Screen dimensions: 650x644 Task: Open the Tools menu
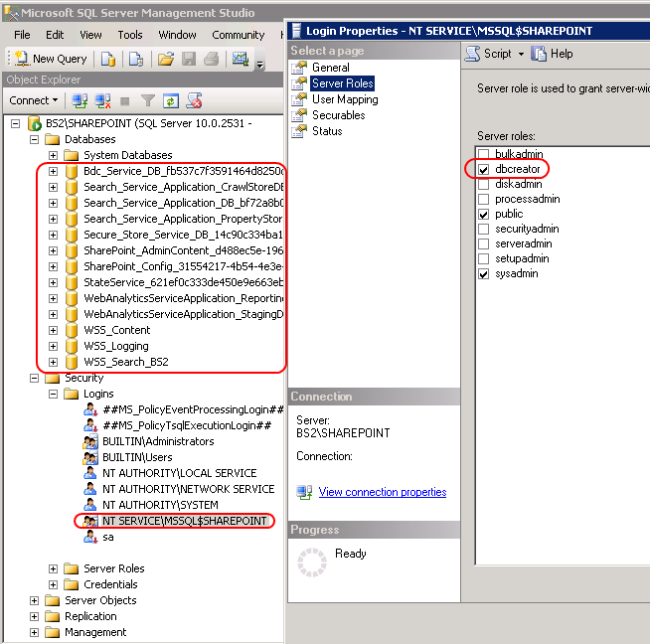[x=130, y=35]
